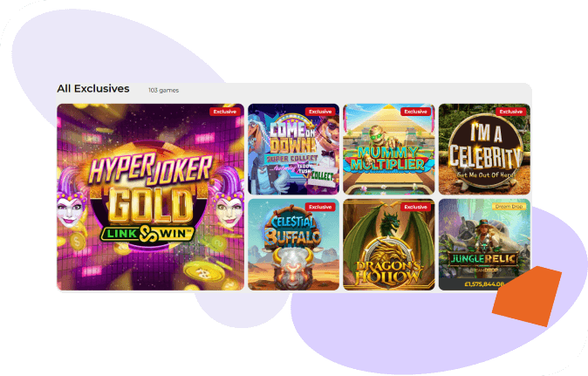Launch the Jungle Relic game
This screenshot has width=588, height=376.
(484, 245)
